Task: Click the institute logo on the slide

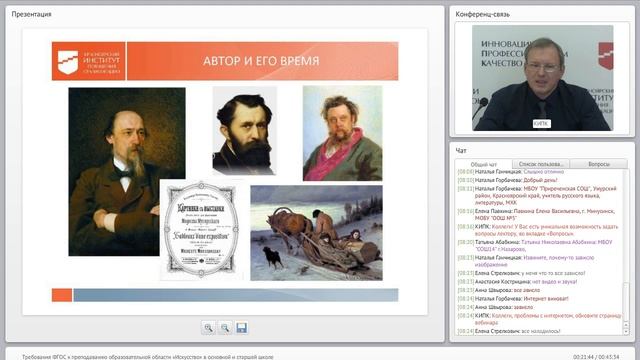Action: click(89, 61)
